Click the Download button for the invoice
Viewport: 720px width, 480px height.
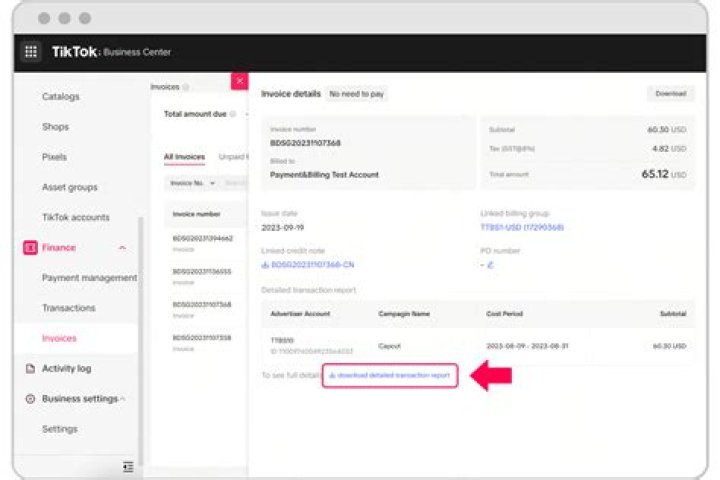(670, 93)
